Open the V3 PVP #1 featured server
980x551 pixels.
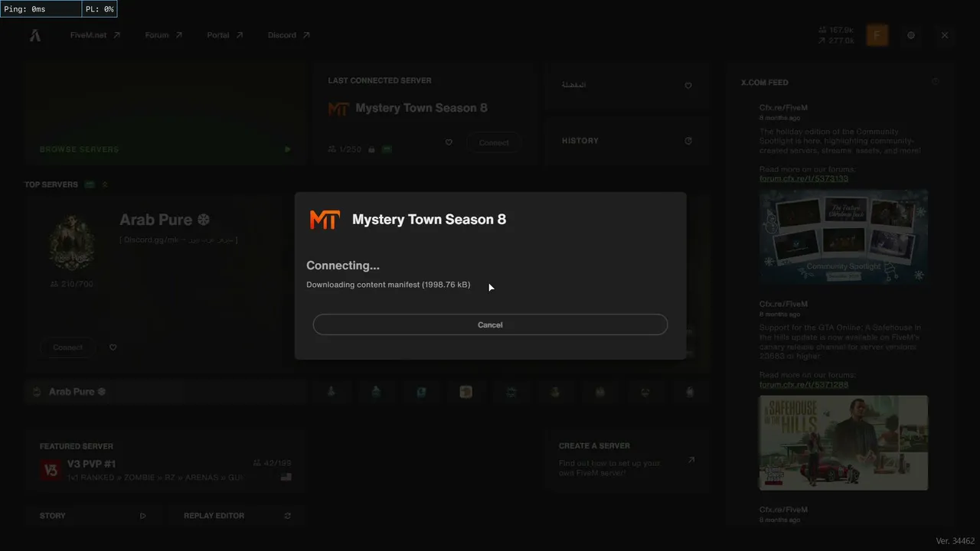pyautogui.click(x=165, y=463)
